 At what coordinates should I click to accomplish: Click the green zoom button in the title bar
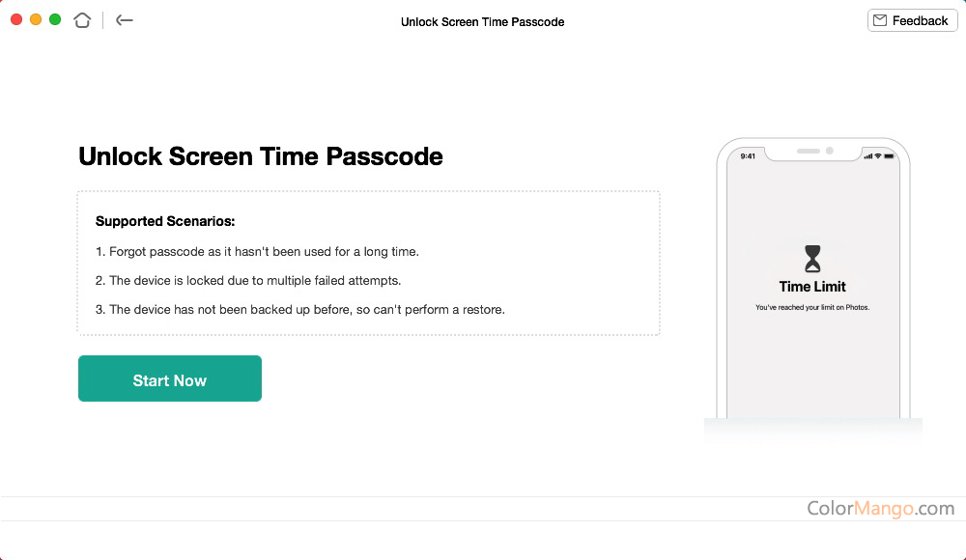[x=55, y=17]
